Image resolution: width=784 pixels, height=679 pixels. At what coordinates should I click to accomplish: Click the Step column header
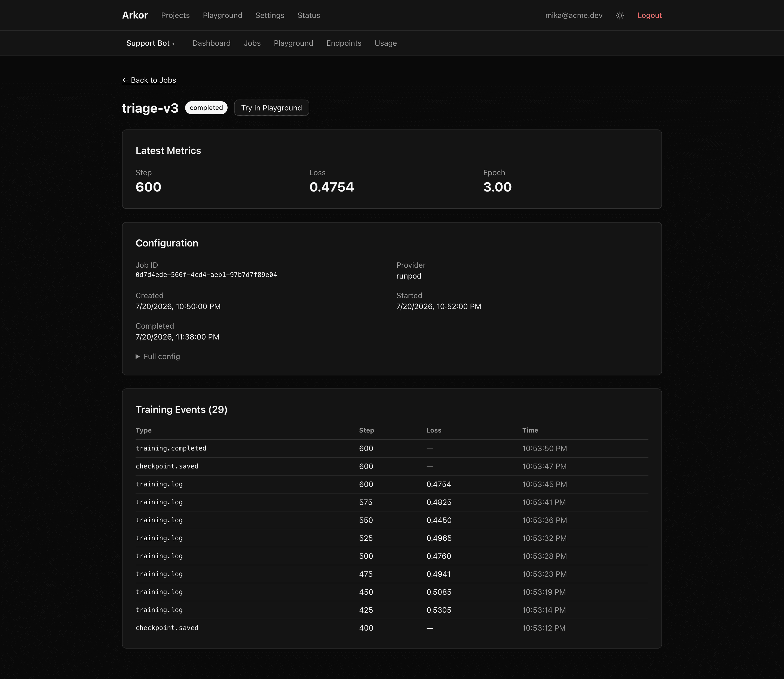(367, 430)
